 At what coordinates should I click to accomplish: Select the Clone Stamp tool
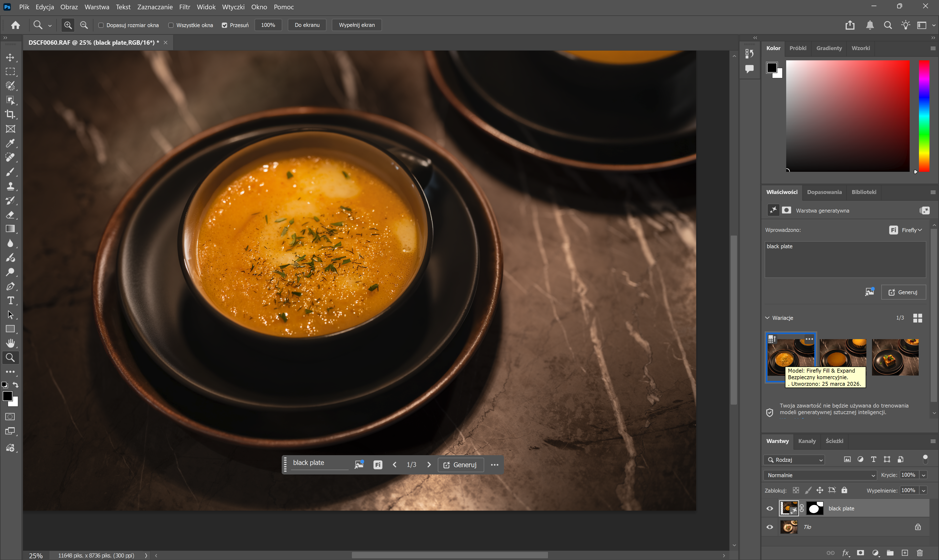[10, 186]
